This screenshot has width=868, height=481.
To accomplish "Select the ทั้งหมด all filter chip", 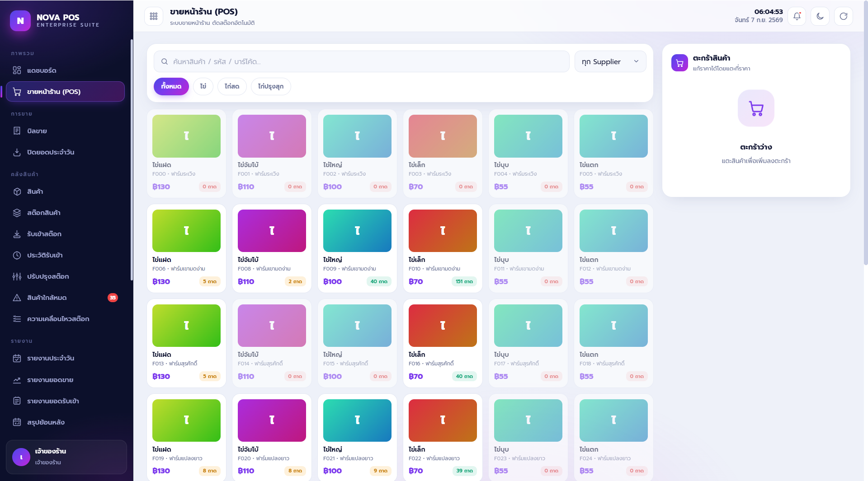I will click(171, 86).
